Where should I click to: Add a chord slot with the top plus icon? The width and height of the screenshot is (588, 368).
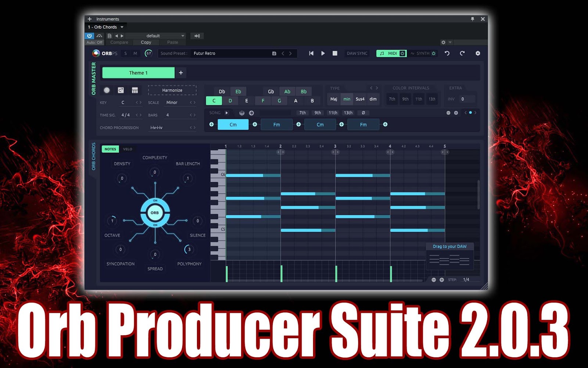coord(456,113)
